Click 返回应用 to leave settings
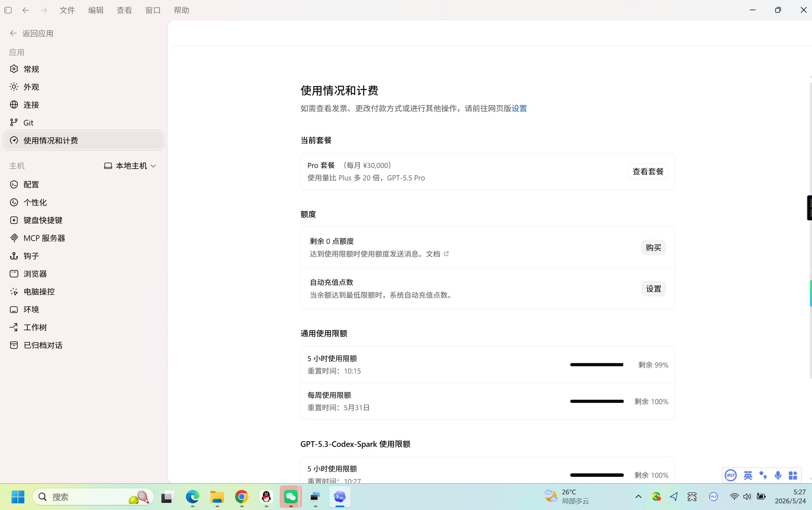 coord(31,33)
